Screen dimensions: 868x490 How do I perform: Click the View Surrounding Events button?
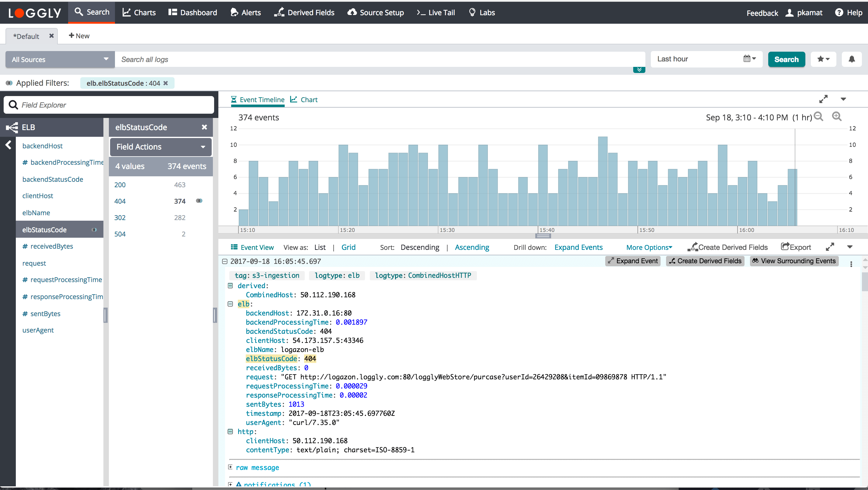(794, 261)
